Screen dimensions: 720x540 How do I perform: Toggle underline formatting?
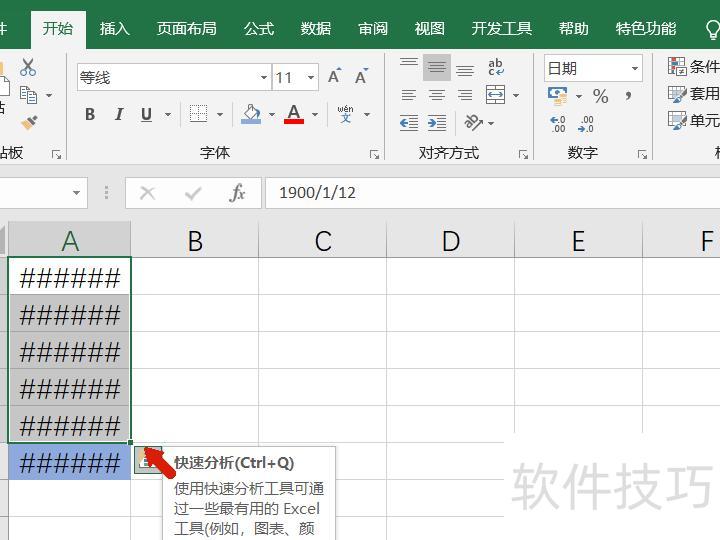[x=146, y=114]
